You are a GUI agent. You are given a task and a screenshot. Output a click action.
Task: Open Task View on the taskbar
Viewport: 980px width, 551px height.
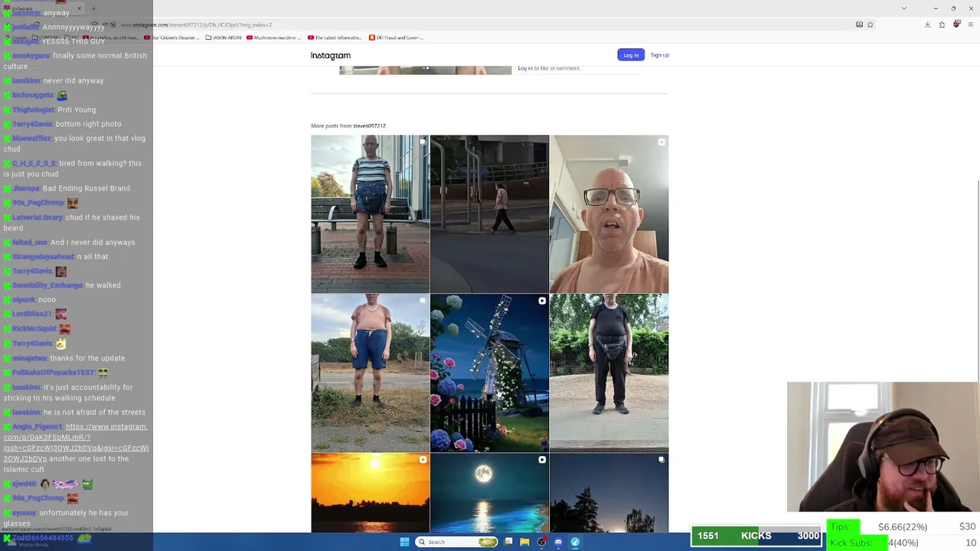click(508, 542)
